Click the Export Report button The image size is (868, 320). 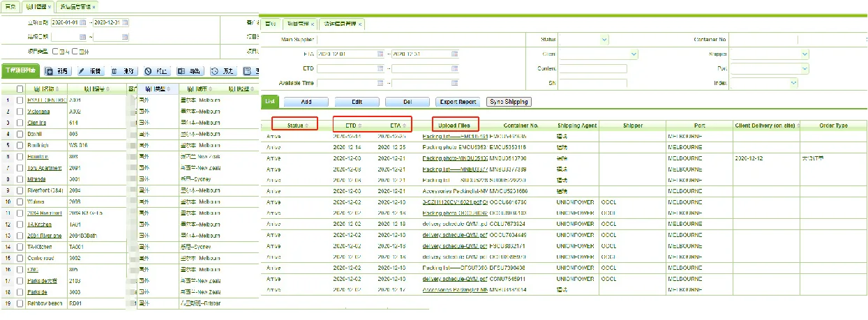[458, 102]
